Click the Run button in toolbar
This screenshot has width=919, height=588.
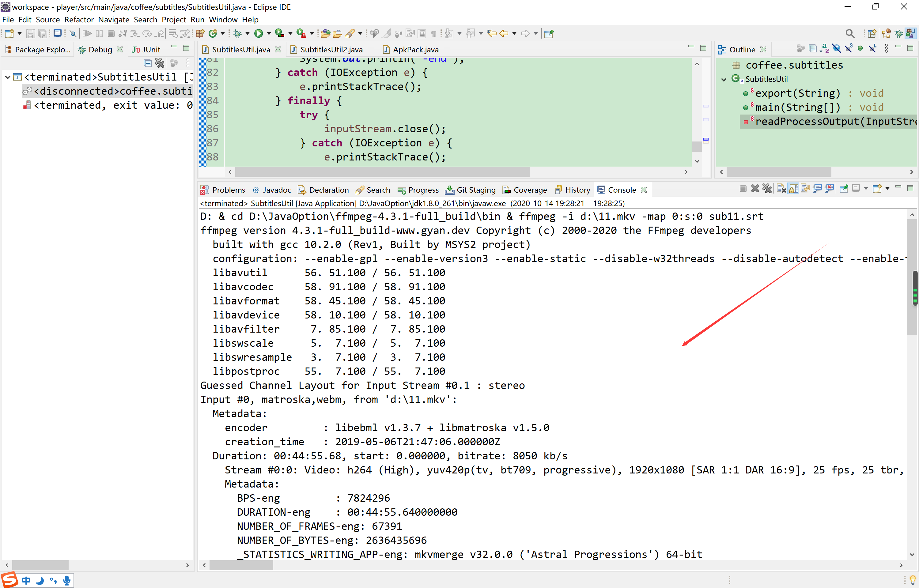point(258,33)
